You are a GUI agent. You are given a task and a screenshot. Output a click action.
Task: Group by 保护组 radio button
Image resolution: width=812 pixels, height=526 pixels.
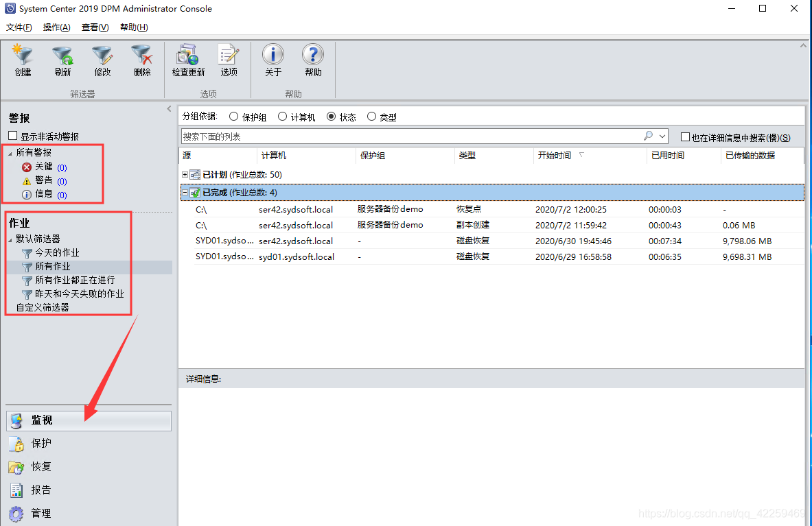[233, 117]
